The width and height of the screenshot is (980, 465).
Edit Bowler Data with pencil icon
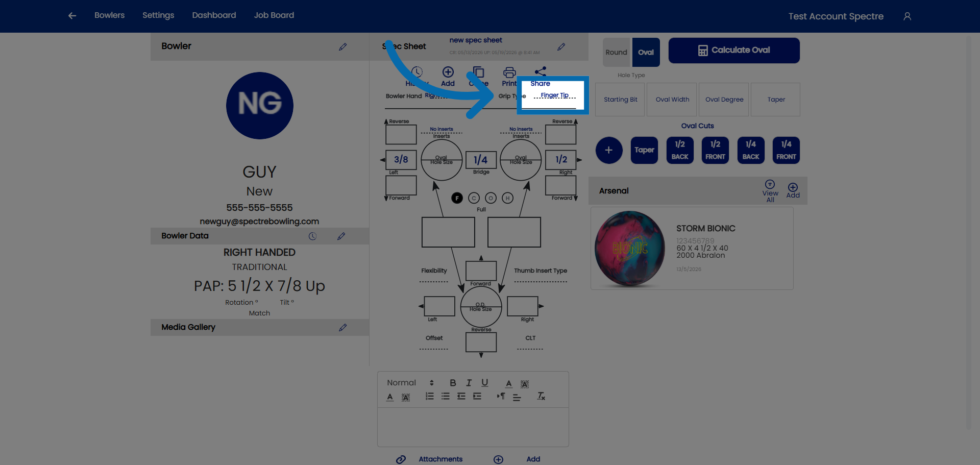tap(341, 236)
